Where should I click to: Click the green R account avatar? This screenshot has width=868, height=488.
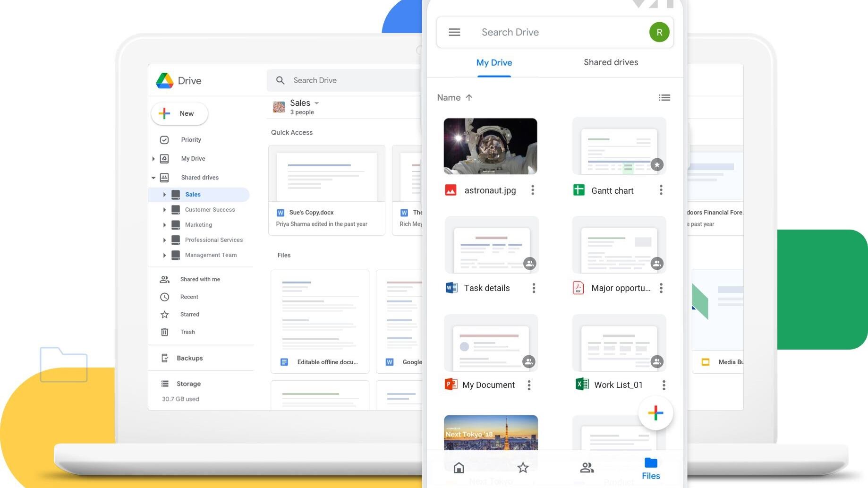point(659,32)
